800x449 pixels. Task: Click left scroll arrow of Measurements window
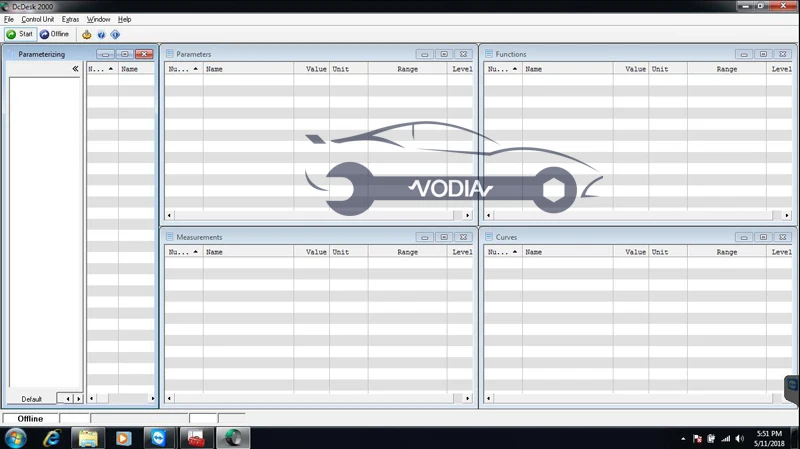169,398
